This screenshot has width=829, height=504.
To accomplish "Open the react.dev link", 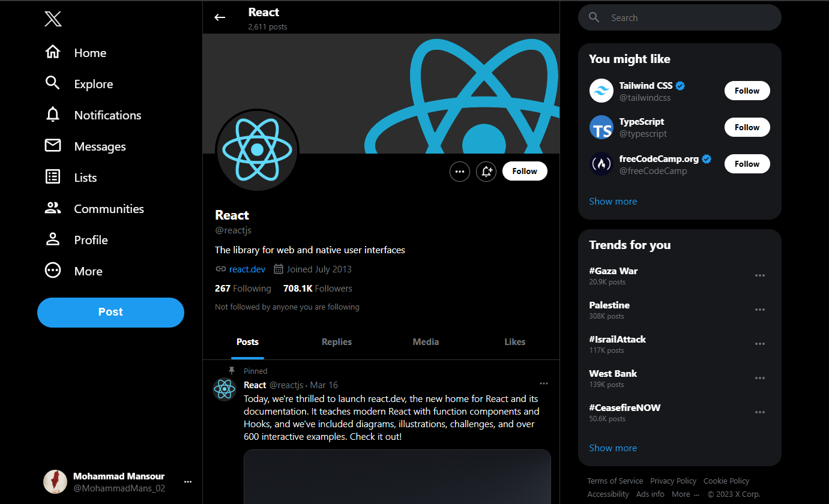I will click(247, 269).
